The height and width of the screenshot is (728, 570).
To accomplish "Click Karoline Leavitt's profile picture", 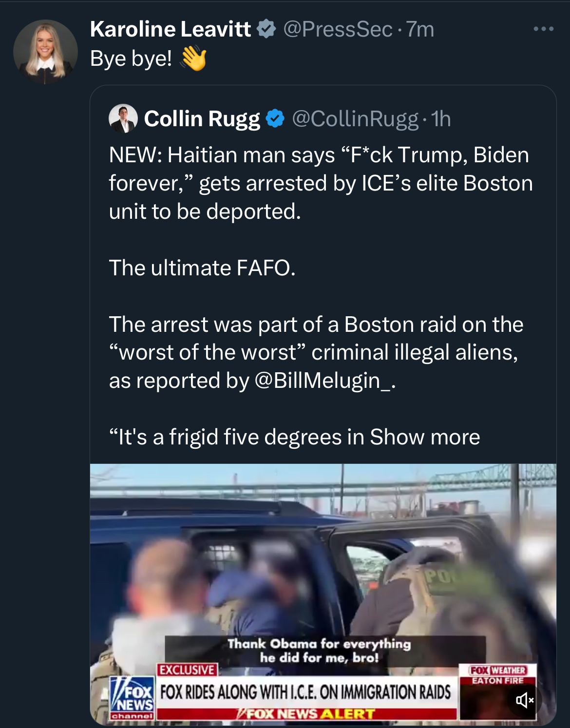I will 45,51.
